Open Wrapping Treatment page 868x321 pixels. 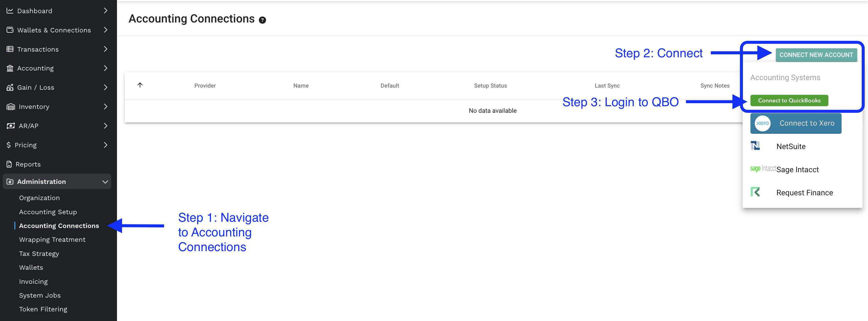[52, 240]
